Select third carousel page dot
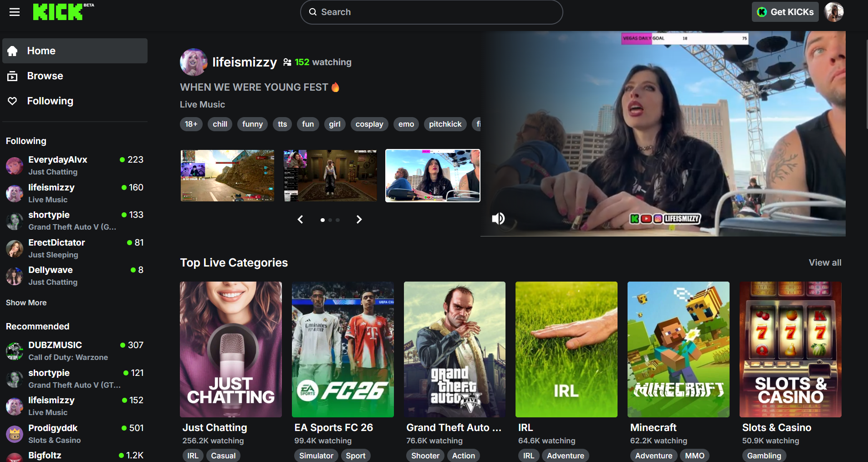This screenshot has width=868, height=462. pos(337,220)
